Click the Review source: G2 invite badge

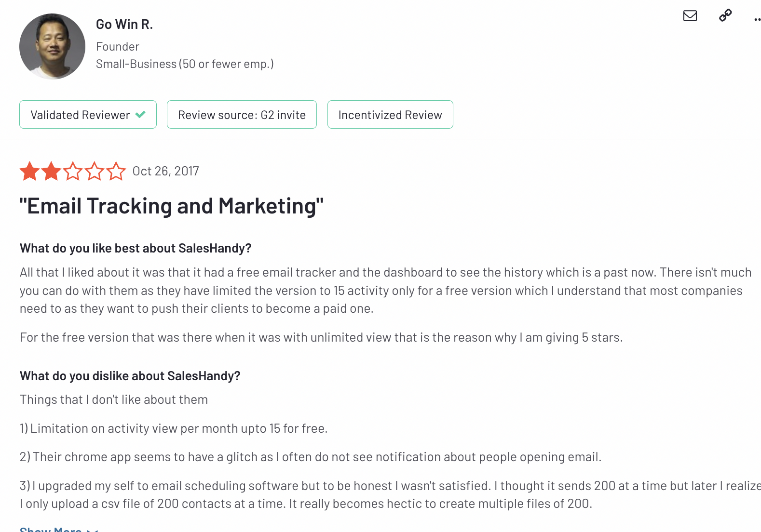coord(242,115)
